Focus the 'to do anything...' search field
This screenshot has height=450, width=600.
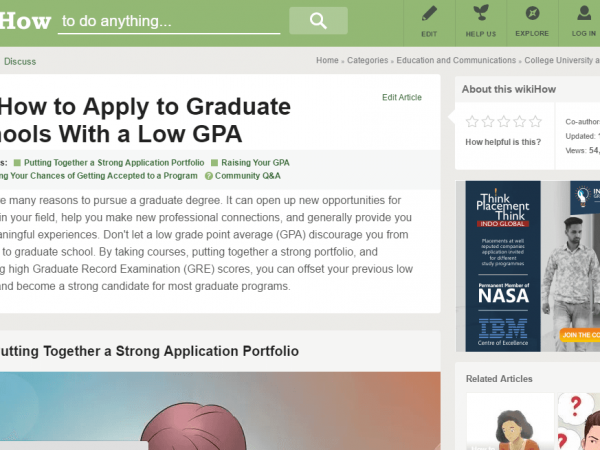coord(170,21)
